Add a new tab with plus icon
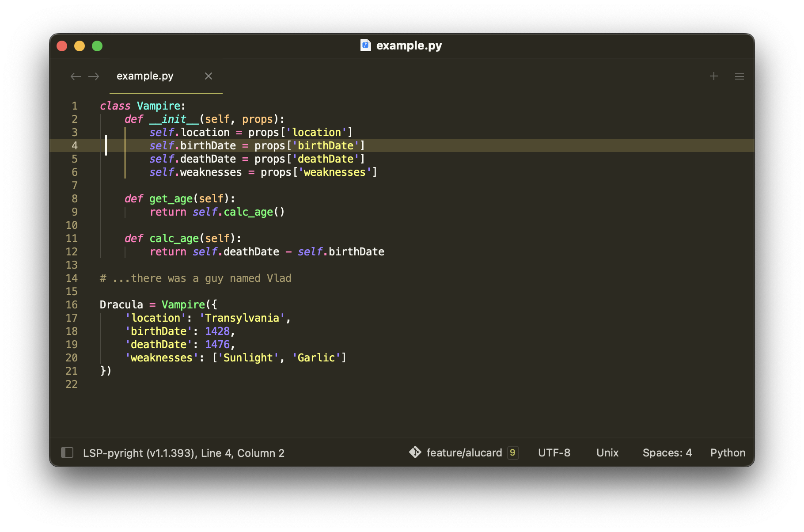804x532 pixels. point(714,76)
